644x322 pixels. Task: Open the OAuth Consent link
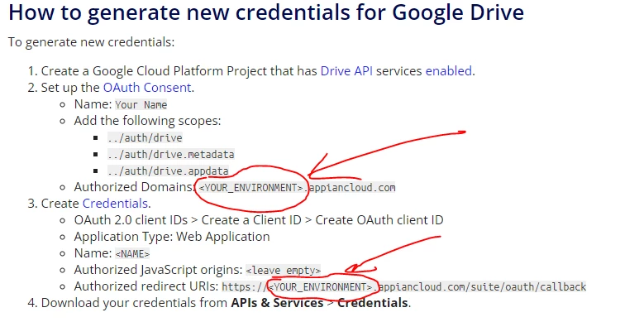point(147,88)
